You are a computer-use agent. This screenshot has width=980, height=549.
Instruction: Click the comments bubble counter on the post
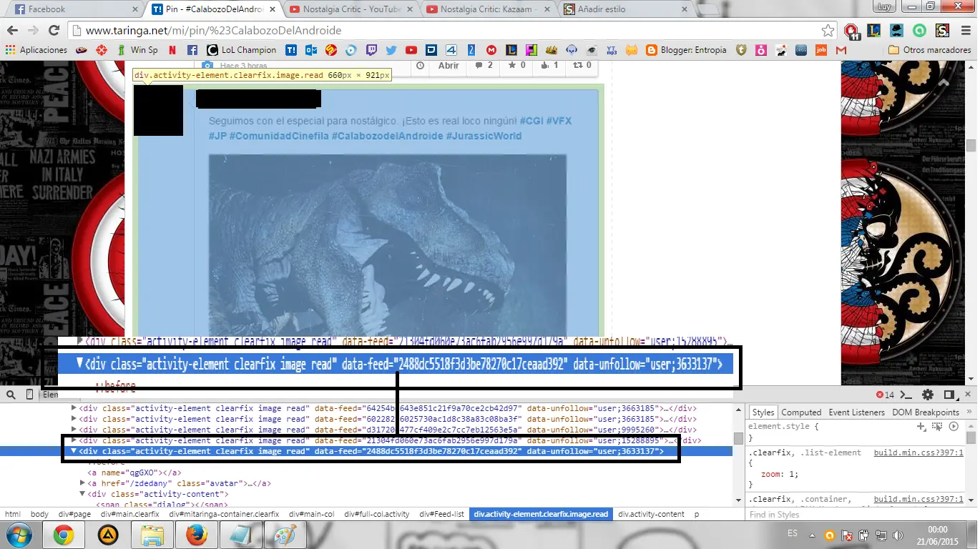[484, 65]
